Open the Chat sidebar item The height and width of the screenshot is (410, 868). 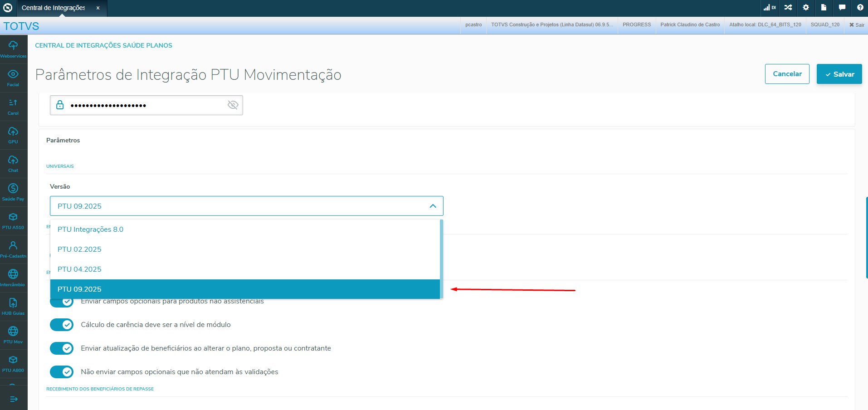tap(13, 164)
